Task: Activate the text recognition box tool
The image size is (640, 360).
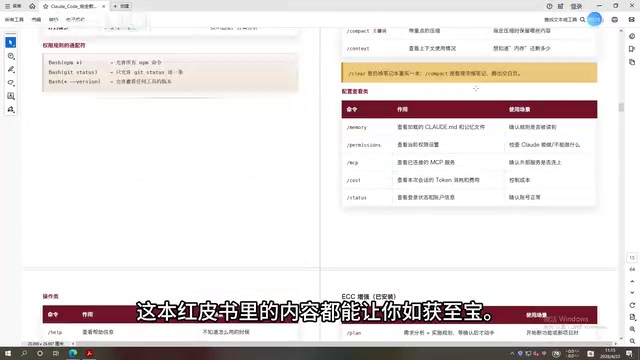Action: pos(11,96)
